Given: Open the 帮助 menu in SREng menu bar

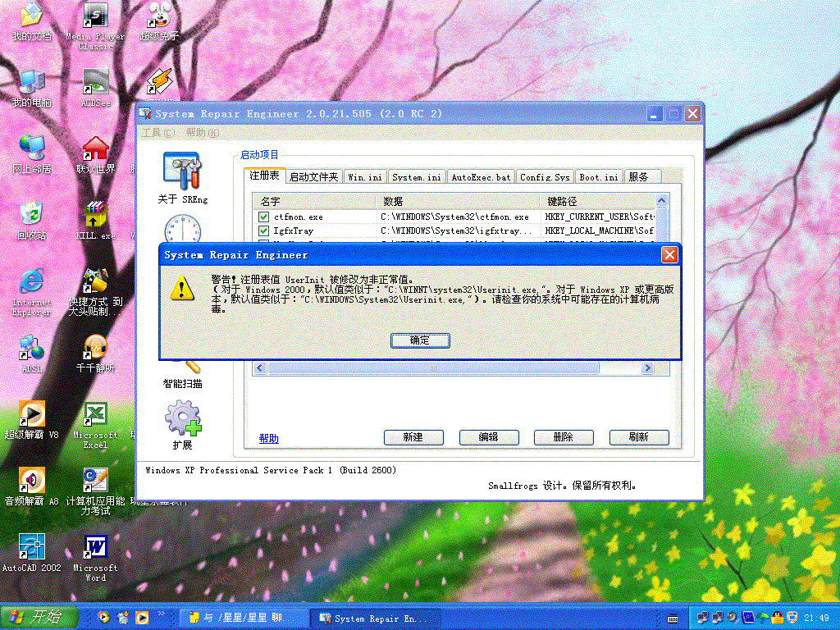Looking at the screenshot, I should click(203, 132).
